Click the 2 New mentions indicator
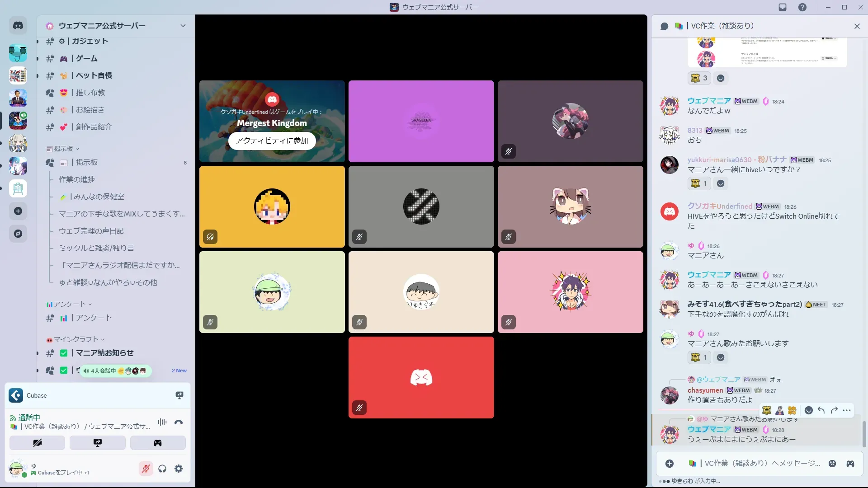Image resolution: width=868 pixels, height=488 pixels. pyautogui.click(x=179, y=371)
